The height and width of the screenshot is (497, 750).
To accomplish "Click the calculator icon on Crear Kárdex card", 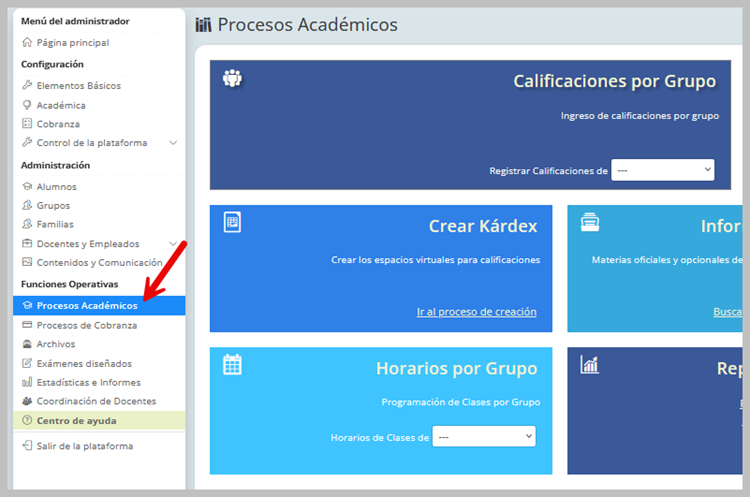I will point(232,222).
